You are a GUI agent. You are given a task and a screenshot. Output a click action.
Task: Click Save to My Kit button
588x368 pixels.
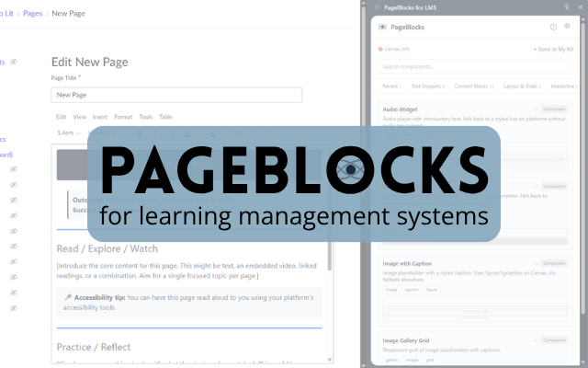[x=553, y=49]
